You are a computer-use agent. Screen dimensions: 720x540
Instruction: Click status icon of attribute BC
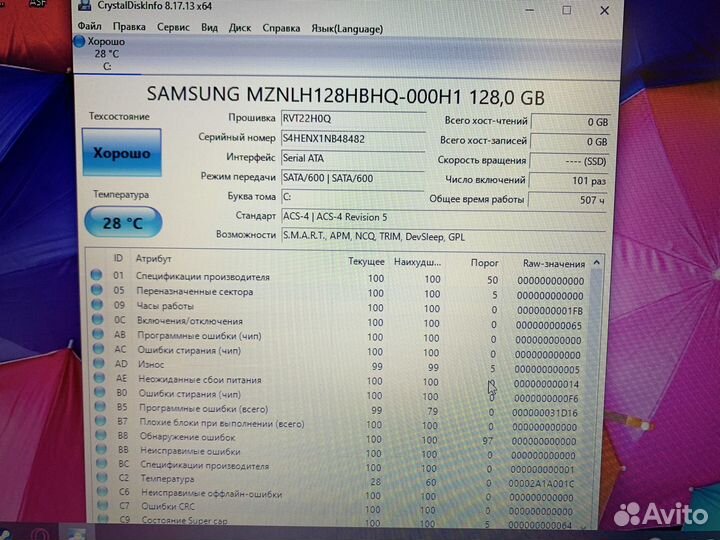tap(102, 463)
